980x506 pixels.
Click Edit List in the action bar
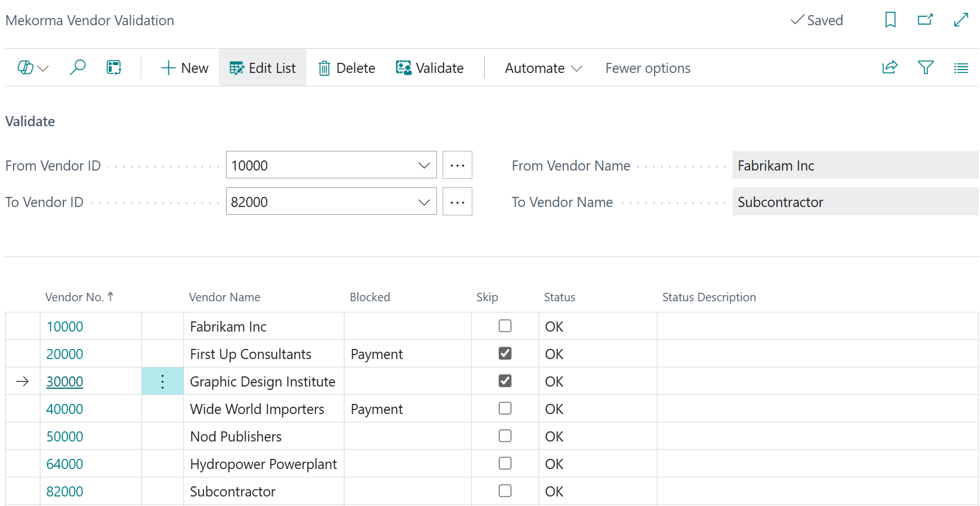tap(263, 68)
